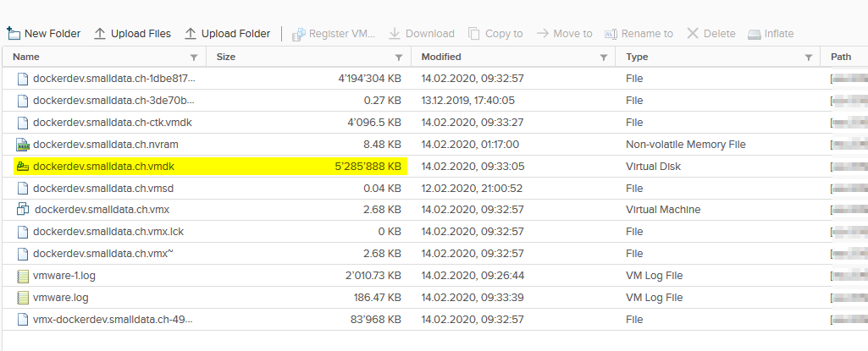Select highlighted file dockerdev.smalldata.ch.vmdk
Viewport: 868px width, 351px height.
(x=104, y=166)
